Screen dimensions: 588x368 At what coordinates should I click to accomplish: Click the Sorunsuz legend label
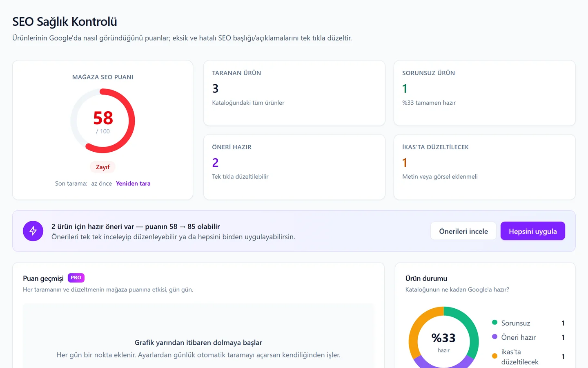(x=516, y=323)
